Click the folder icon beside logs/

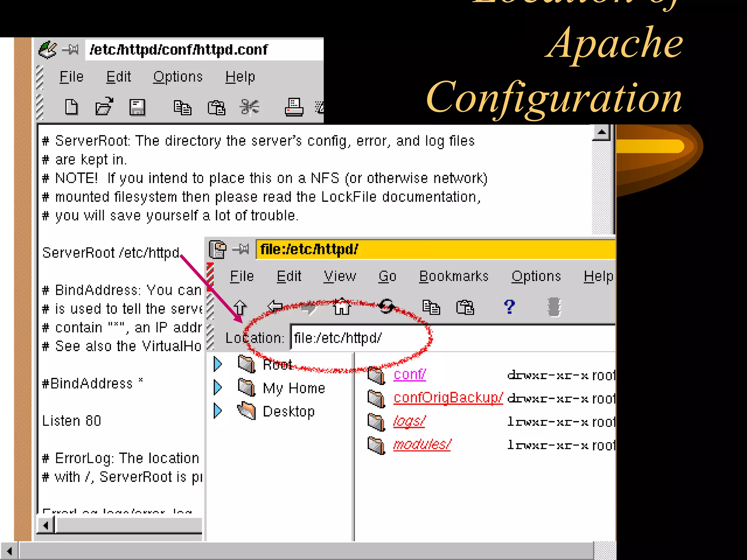[x=376, y=422]
